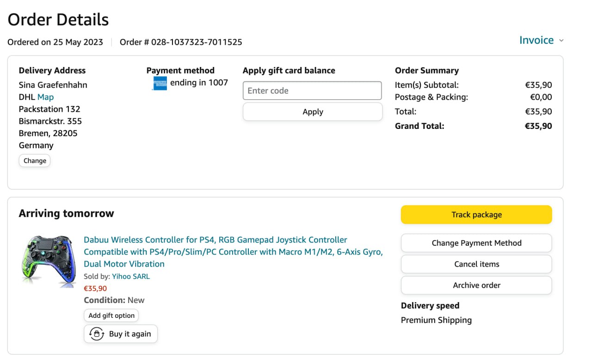Viewport: 592px width, 364px height.
Task: Open the Dabuu controller product thumbnail
Action: (49, 262)
